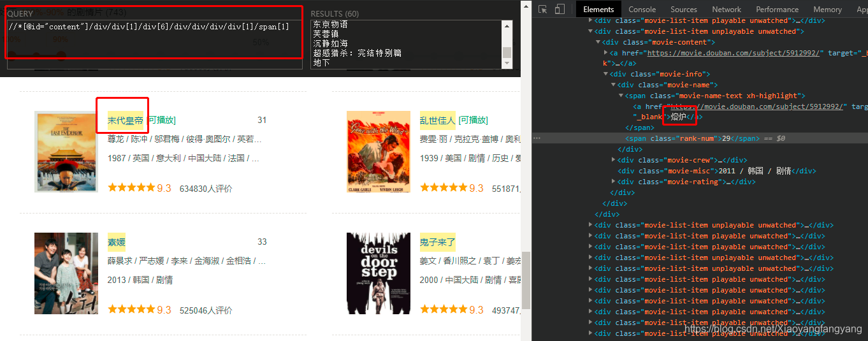Click the 2000 / 中国大陆 / 剧情 info line

470,280
